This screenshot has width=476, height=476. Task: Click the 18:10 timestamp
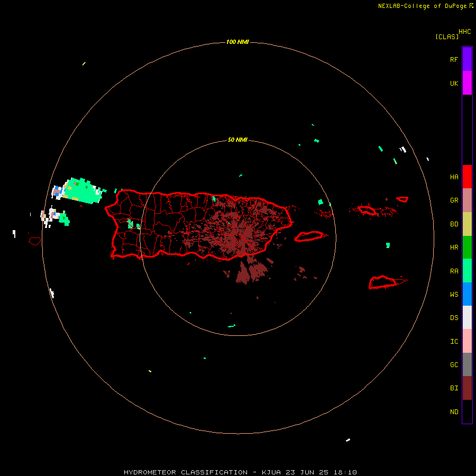pos(344,472)
